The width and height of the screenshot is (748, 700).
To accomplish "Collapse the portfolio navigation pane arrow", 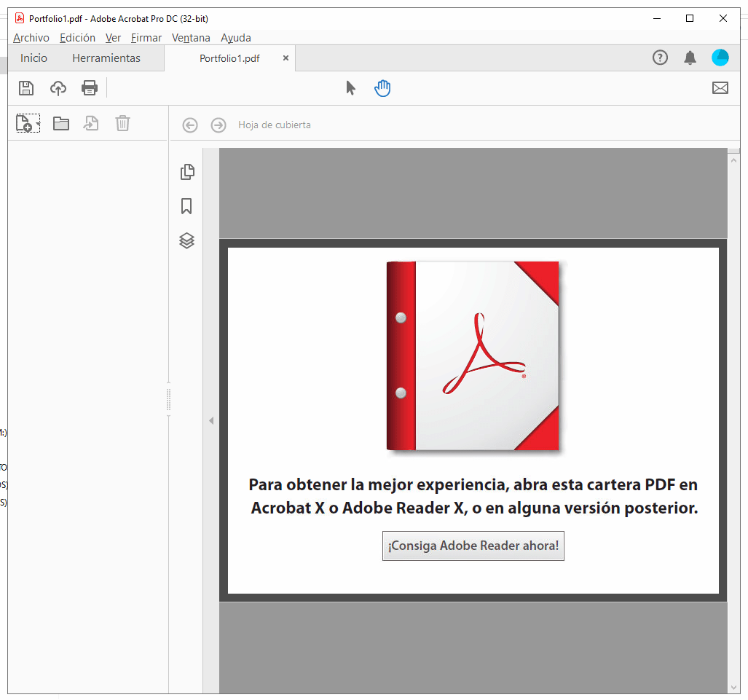I will pyautogui.click(x=210, y=420).
